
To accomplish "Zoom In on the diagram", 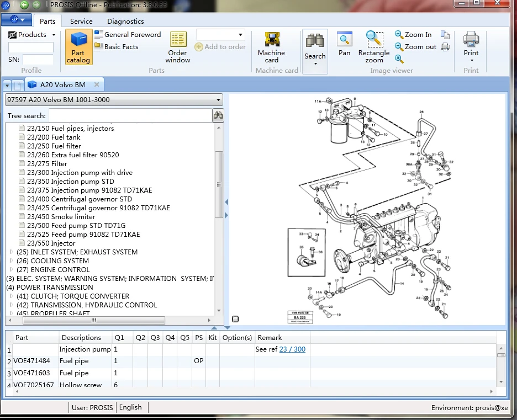I will (x=414, y=34).
